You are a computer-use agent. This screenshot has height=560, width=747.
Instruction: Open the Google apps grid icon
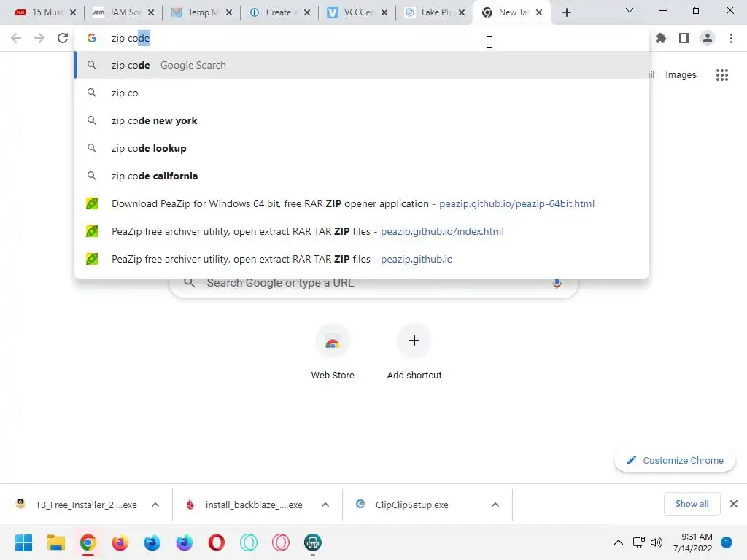coord(721,75)
